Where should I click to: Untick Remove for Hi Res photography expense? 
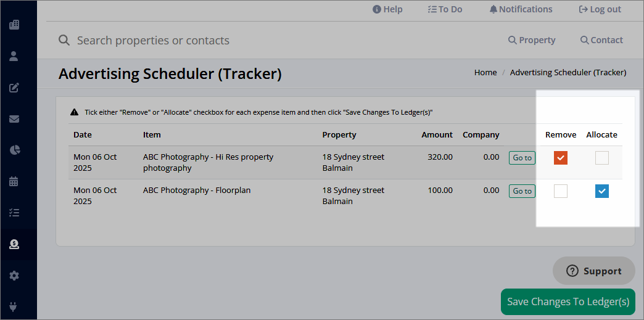(x=561, y=158)
